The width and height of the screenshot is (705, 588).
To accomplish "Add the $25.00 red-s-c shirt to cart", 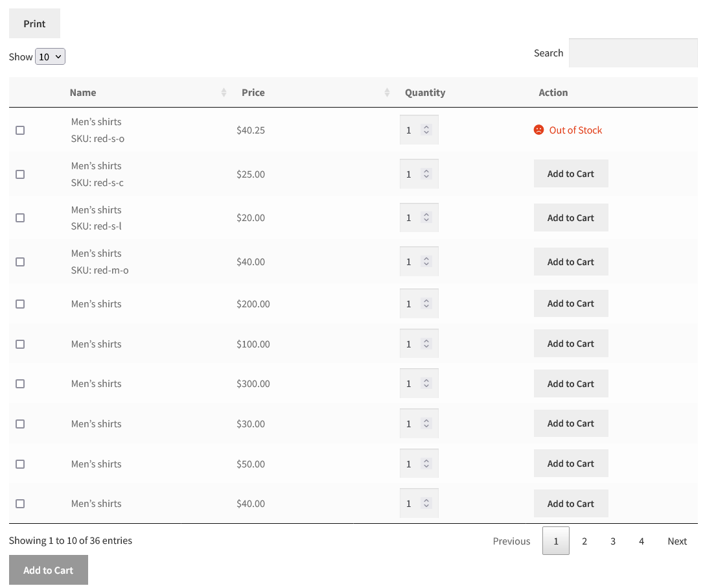I will pyautogui.click(x=571, y=174).
